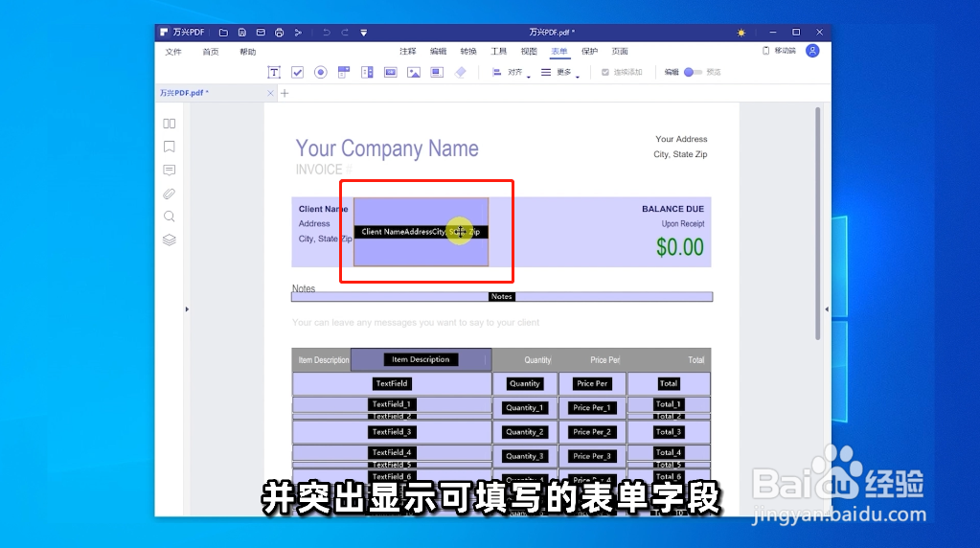Switch to the 工具 tab
Screen dimensions: 980x548
pyautogui.click(x=499, y=51)
